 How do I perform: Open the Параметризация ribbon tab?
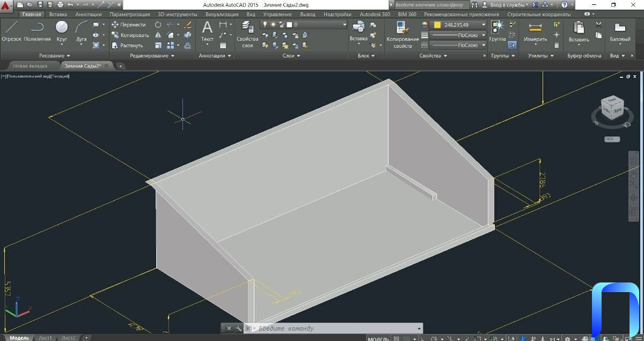(x=130, y=14)
